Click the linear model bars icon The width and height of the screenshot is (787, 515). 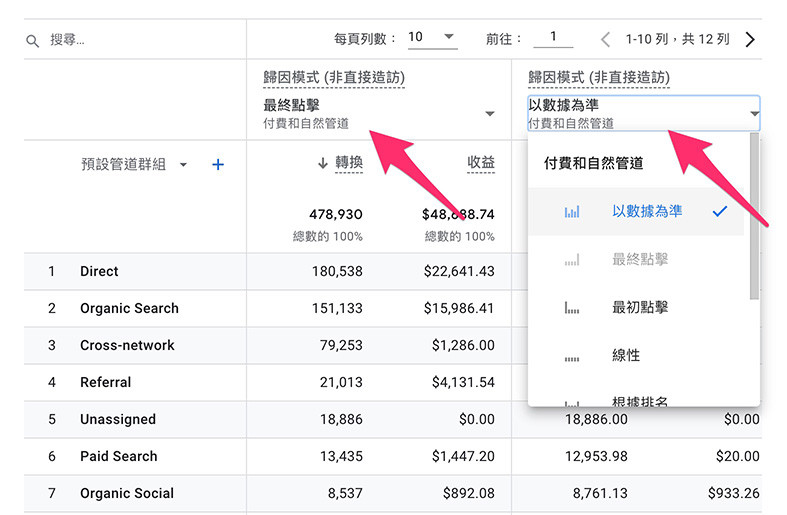click(x=572, y=358)
